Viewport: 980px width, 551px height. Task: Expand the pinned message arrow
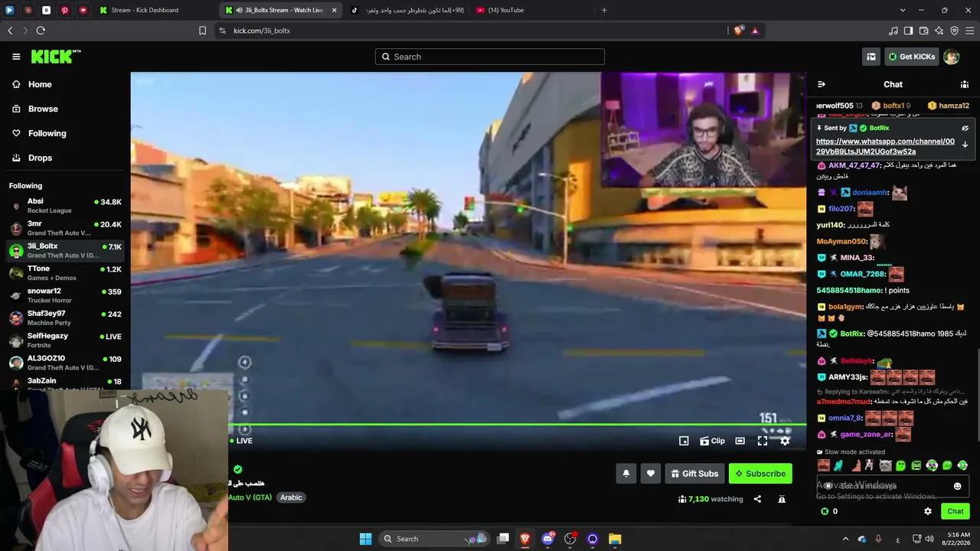pos(965,145)
